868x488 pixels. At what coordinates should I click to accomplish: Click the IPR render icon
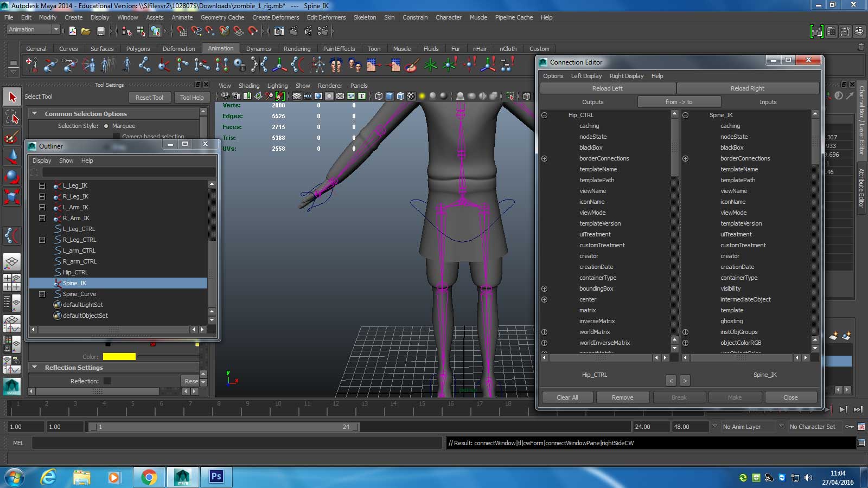click(308, 31)
